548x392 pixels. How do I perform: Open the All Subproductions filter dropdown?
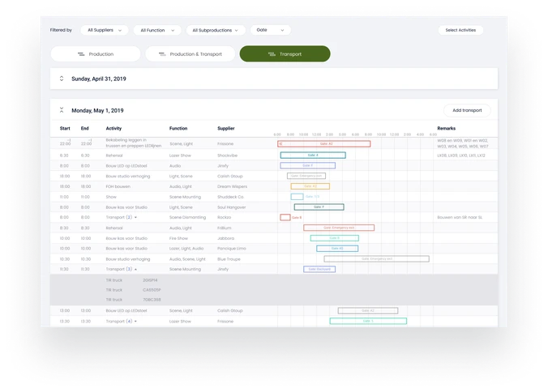(216, 30)
